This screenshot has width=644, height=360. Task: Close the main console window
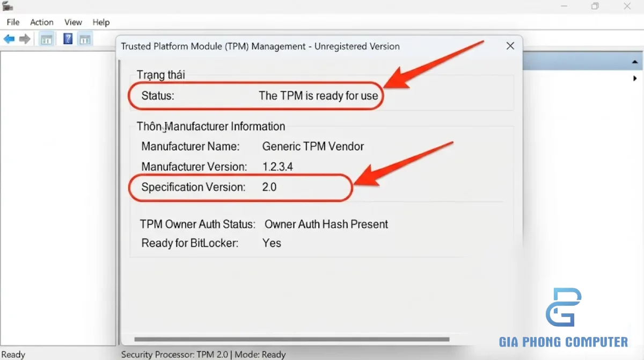coord(627,6)
